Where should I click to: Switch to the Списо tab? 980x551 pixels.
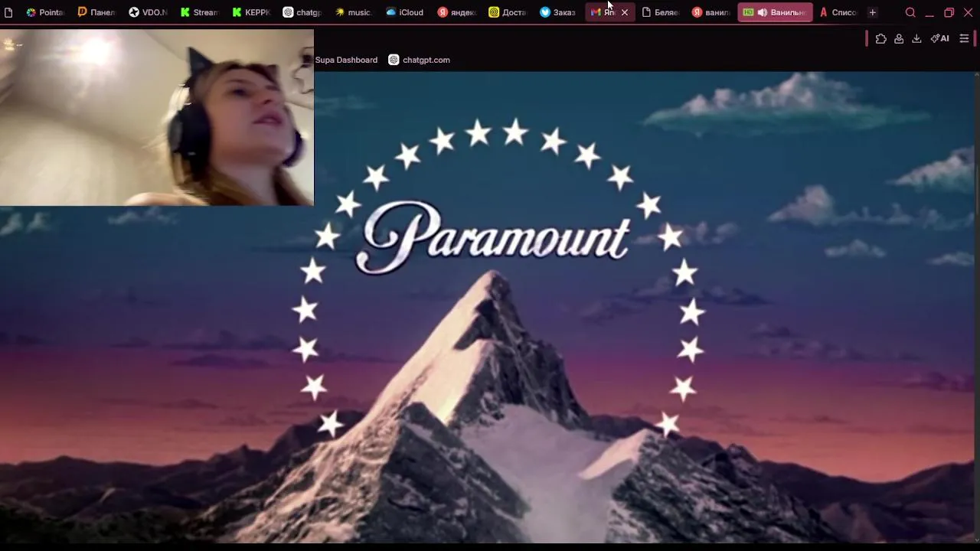click(838, 12)
